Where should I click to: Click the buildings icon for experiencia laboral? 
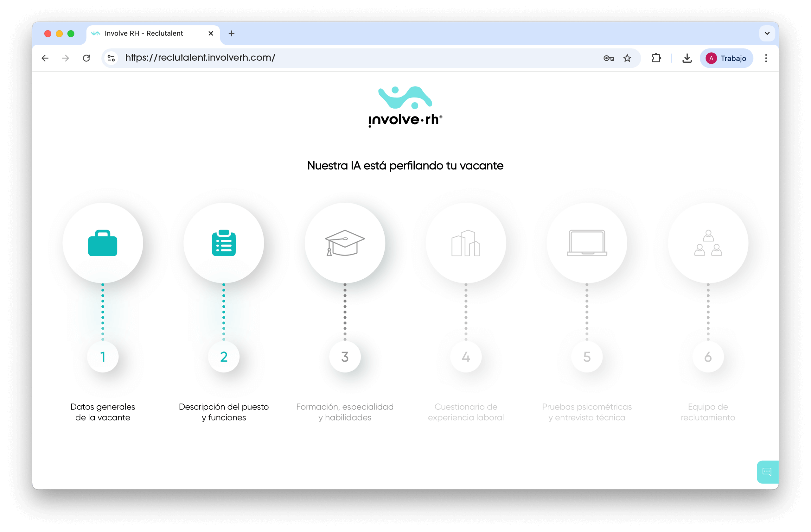[x=466, y=243]
